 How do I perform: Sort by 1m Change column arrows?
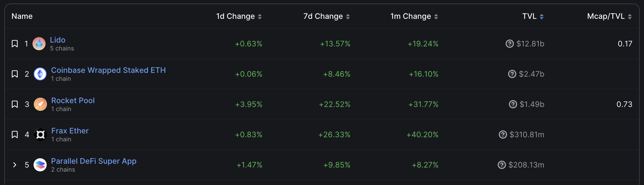click(436, 17)
